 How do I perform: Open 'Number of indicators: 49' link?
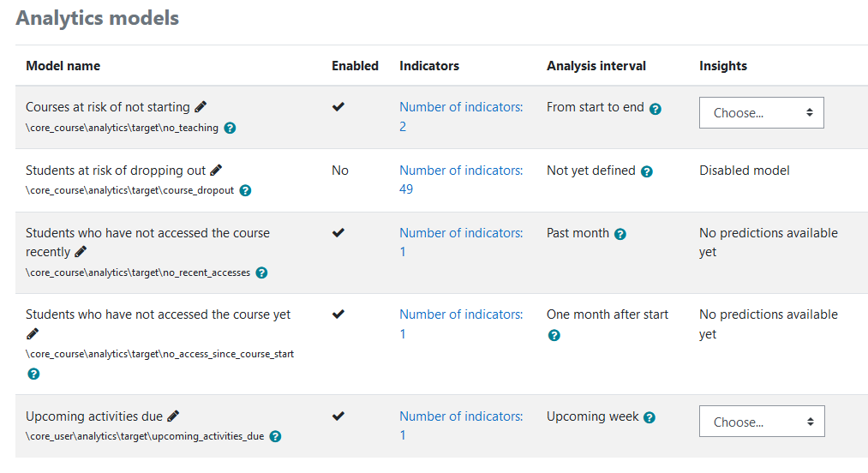pyautogui.click(x=461, y=179)
